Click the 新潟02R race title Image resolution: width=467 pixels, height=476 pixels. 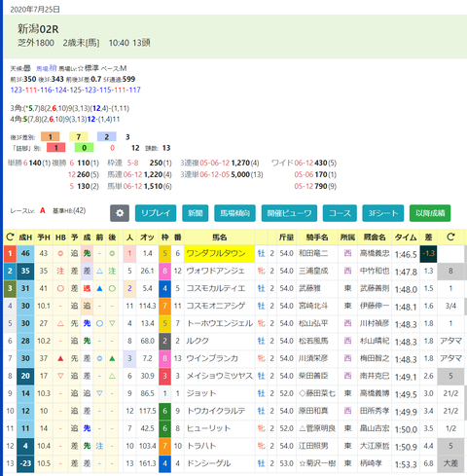38,29
